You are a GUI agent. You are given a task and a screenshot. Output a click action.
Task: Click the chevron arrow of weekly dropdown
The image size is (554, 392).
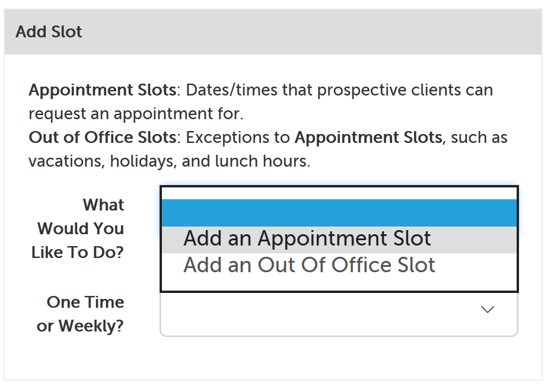(x=488, y=310)
